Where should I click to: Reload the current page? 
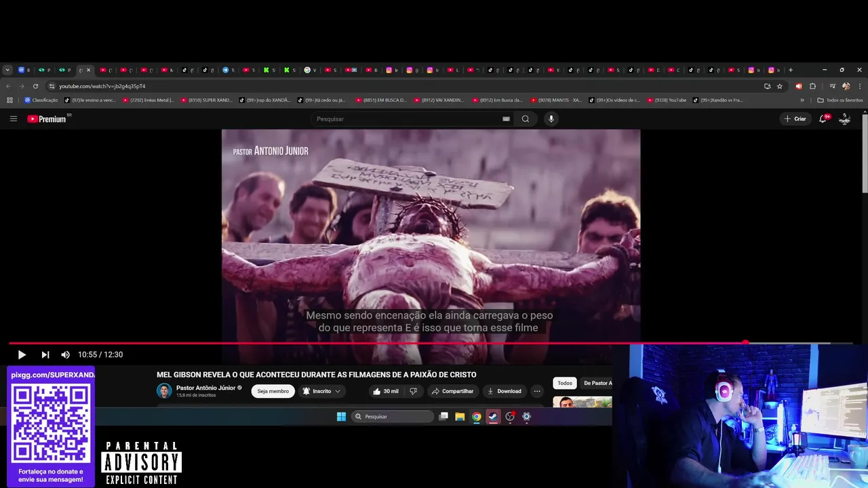point(35,86)
